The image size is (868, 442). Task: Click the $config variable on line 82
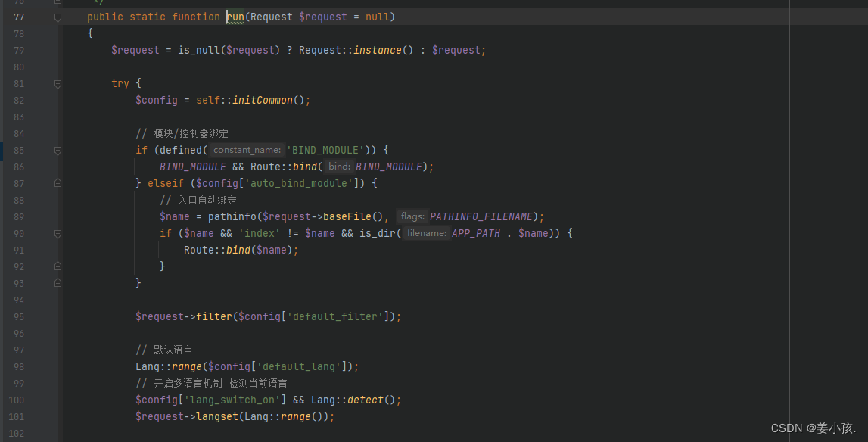[157, 100]
